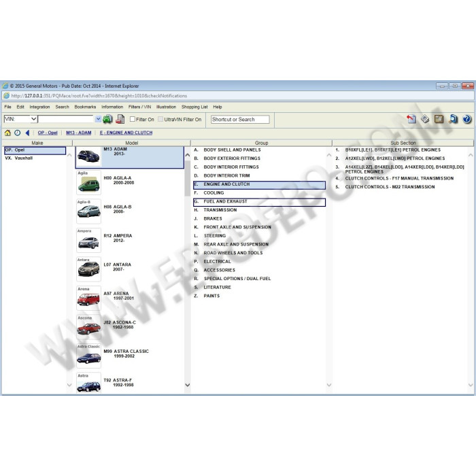Click the diamond-shaped icon in right toolbar

[425, 119]
